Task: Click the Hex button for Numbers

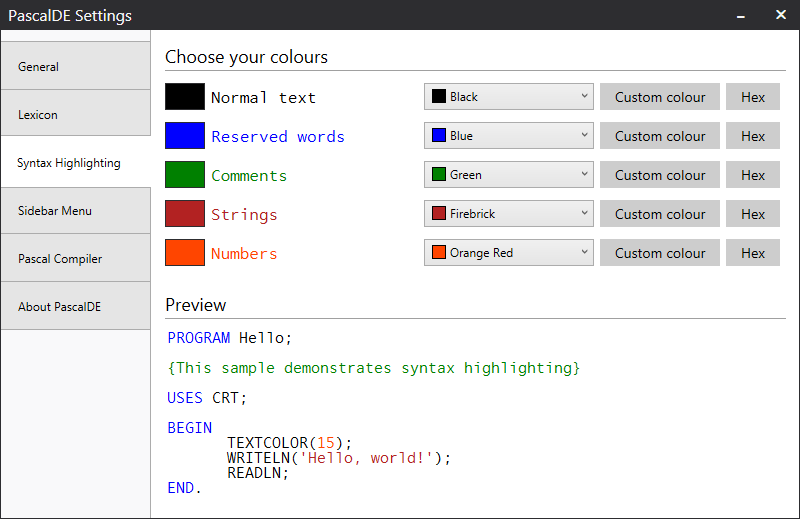Action: coord(753,253)
